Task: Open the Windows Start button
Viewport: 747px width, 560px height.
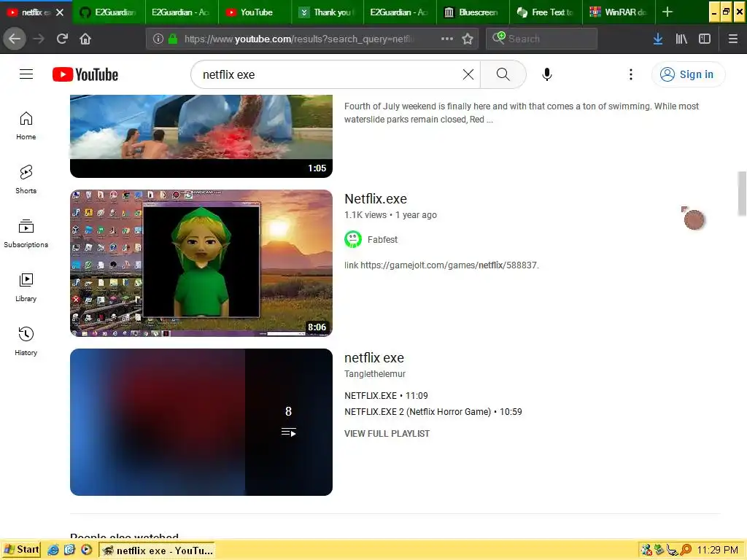Action: click(21, 550)
